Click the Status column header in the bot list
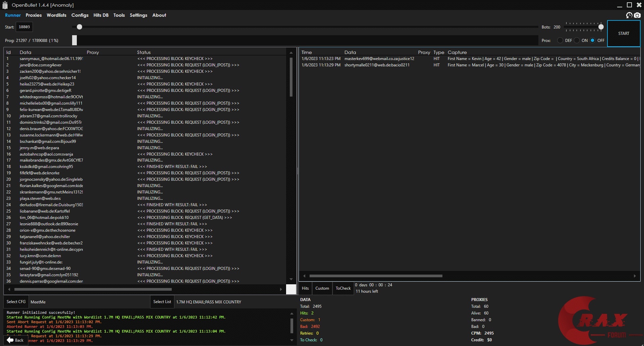 coord(144,52)
